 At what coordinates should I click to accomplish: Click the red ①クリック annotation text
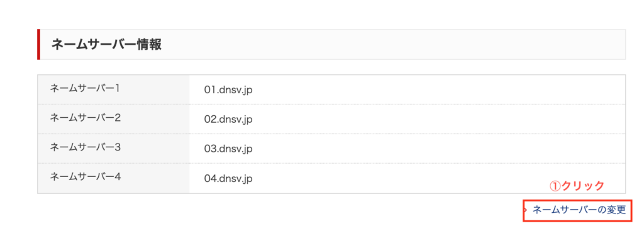[x=577, y=186]
